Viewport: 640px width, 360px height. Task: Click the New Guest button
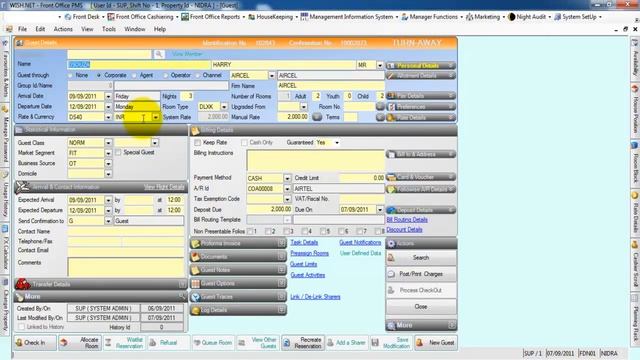(436, 343)
